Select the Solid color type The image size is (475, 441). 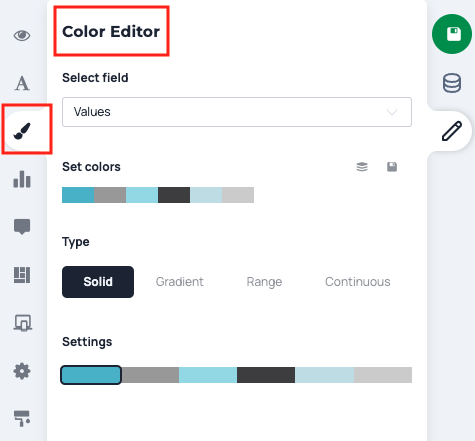98,282
